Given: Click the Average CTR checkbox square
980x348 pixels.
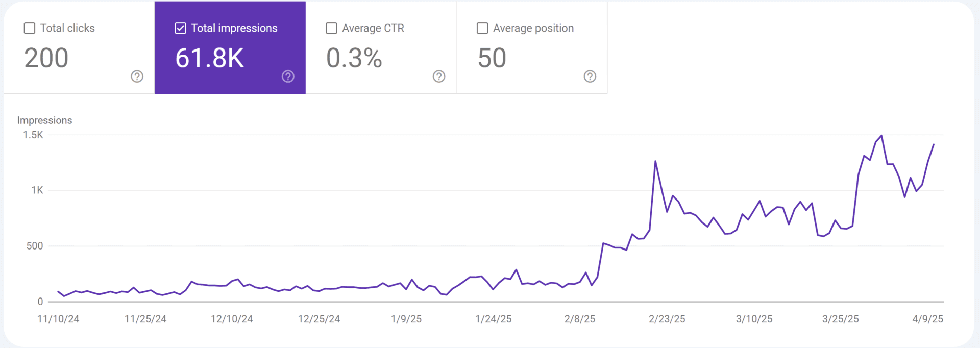Looking at the screenshot, I should pos(331,28).
